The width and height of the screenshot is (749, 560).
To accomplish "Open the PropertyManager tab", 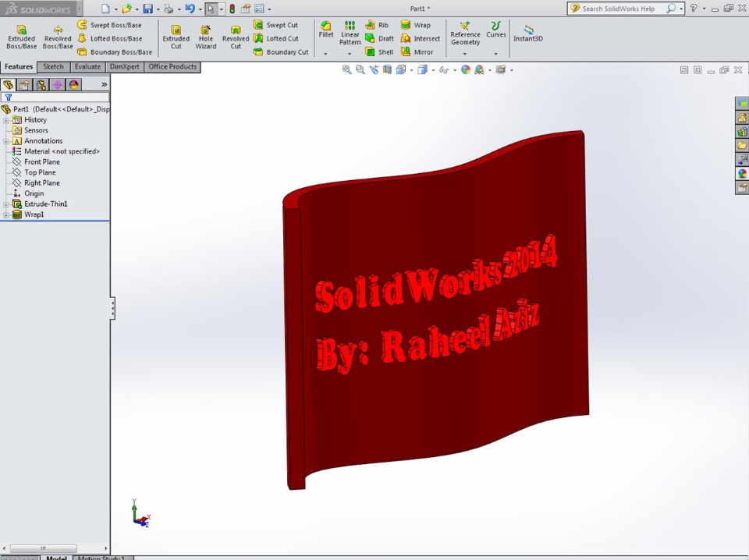I will pyautogui.click(x=24, y=85).
